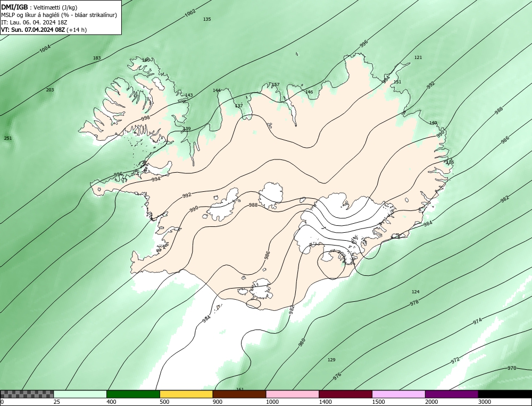Click the DMI/IGB title text
This screenshot has height=406, width=532.
tap(14, 7)
